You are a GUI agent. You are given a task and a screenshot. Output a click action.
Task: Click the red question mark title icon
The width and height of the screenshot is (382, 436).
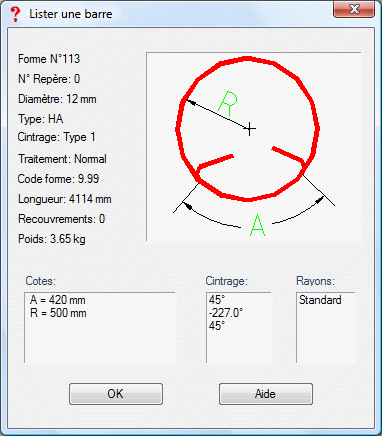[15, 14]
